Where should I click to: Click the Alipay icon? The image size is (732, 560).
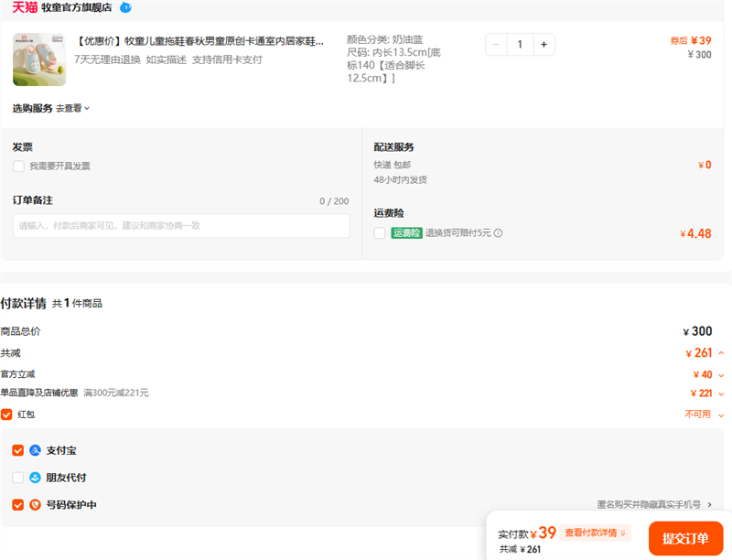click(x=36, y=451)
